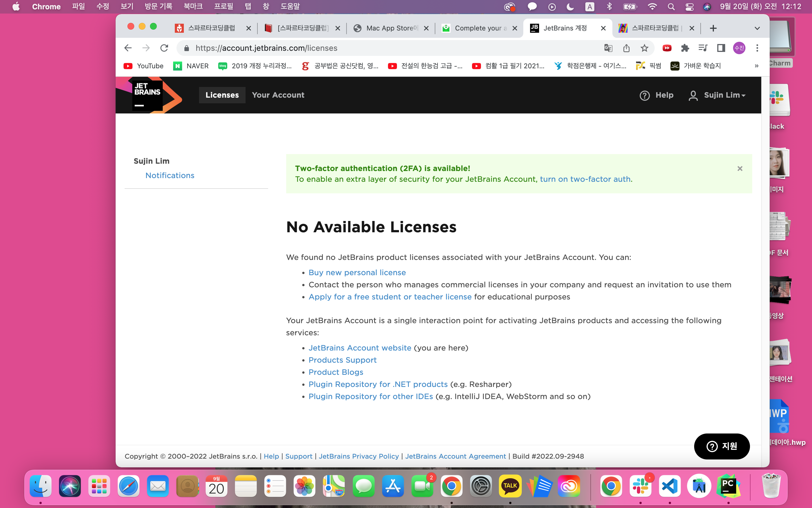Open the 지원 support chat button
This screenshot has width=812, height=508.
tap(722, 446)
